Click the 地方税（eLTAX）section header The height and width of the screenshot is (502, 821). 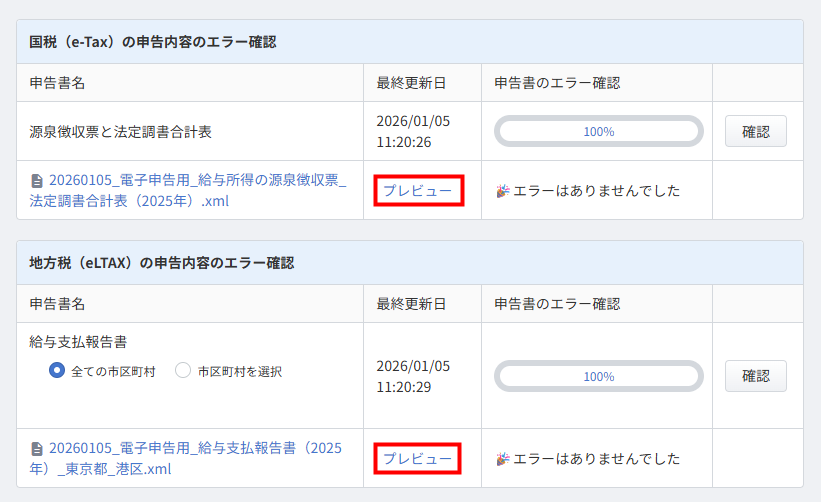tap(162, 263)
